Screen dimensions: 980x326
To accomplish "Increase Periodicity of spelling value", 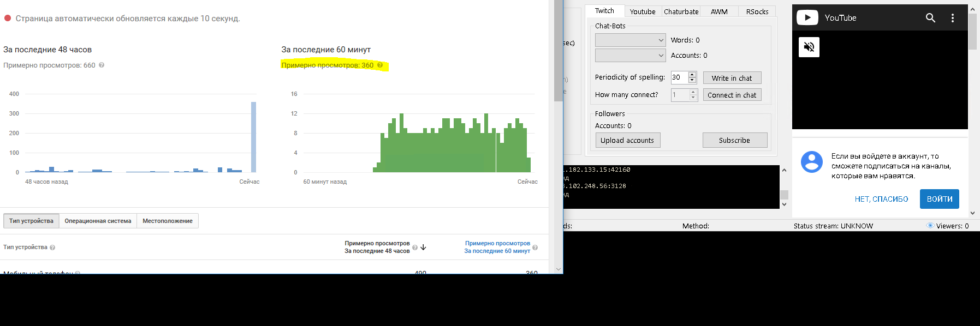I will pos(692,75).
